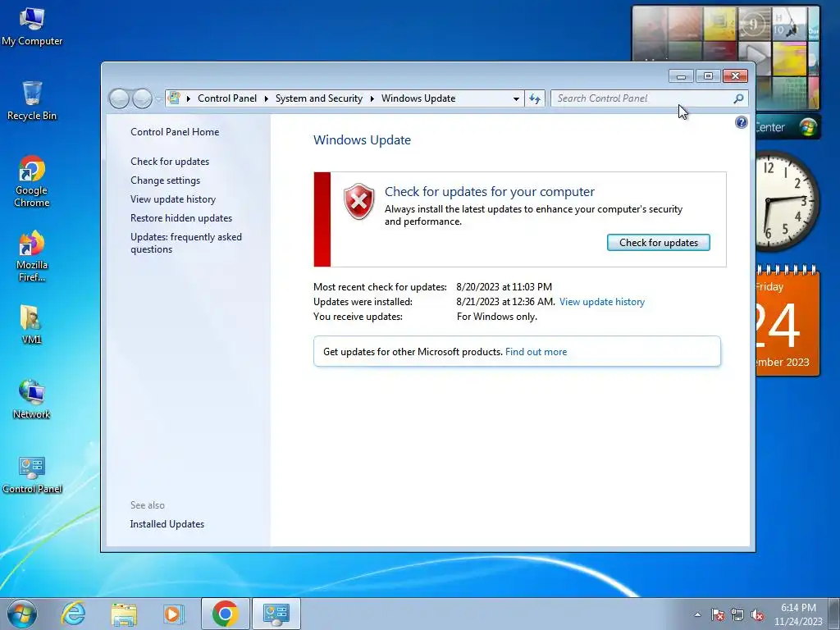Expand arrow after System and Security breadcrumb
Screen dimensions: 840x630
[372, 98]
